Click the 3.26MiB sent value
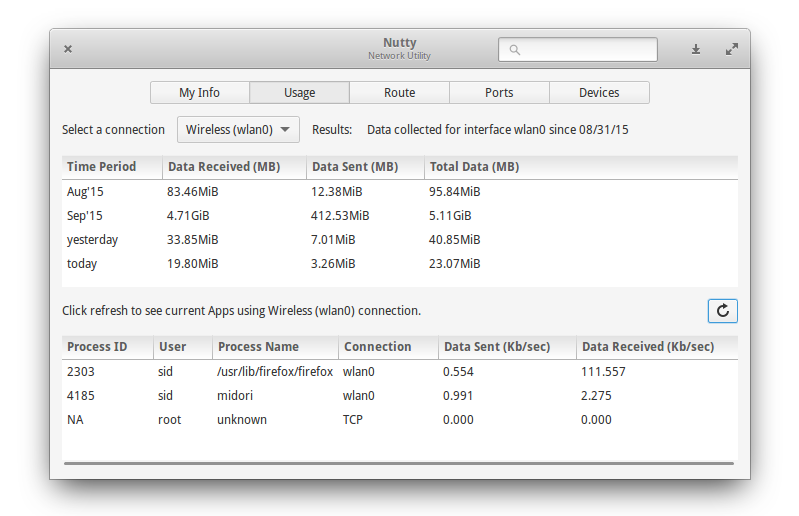The width and height of the screenshot is (799, 516). [333, 264]
